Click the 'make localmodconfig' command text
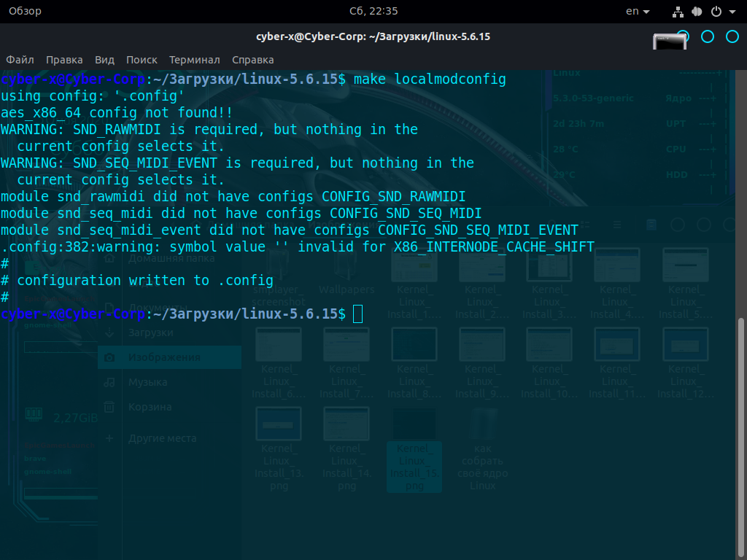Screen dimensions: 747x560 click(x=429, y=79)
